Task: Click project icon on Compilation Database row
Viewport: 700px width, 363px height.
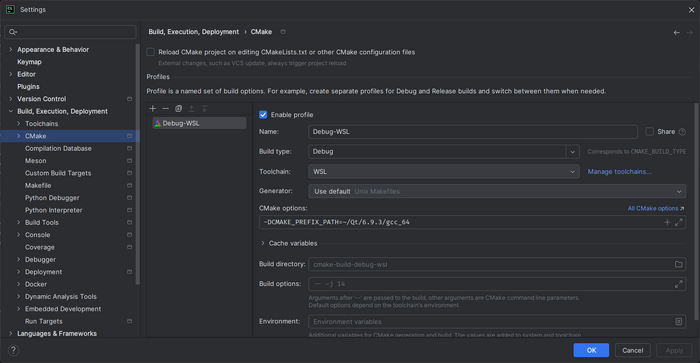Action: coord(129,148)
